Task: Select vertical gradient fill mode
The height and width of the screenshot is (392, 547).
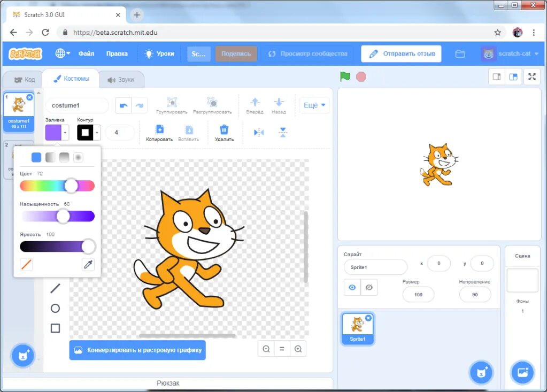Action: [x=64, y=157]
